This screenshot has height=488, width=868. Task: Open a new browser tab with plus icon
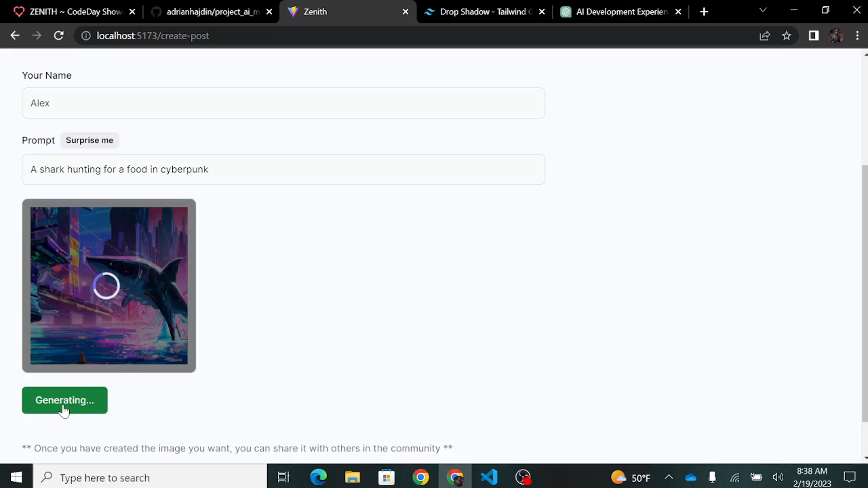click(x=704, y=12)
